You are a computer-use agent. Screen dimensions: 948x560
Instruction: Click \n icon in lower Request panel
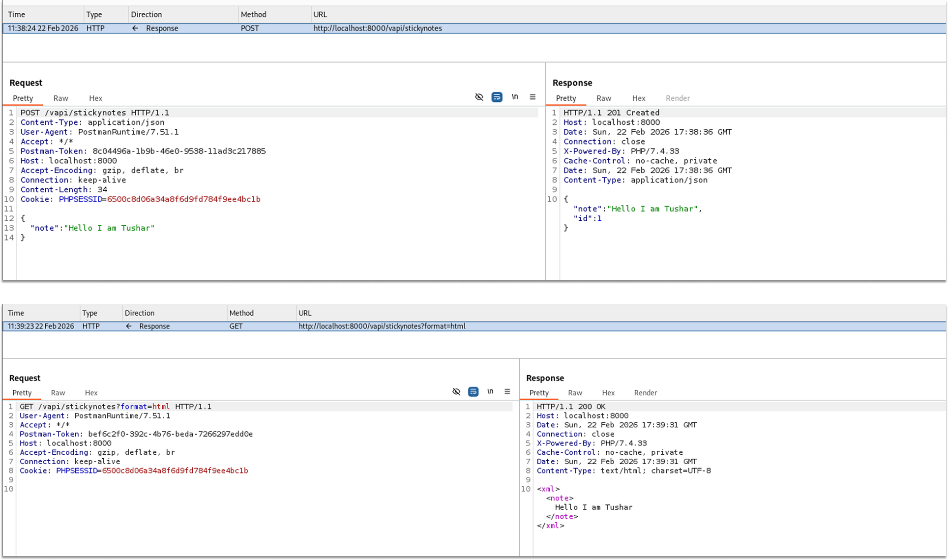490,392
